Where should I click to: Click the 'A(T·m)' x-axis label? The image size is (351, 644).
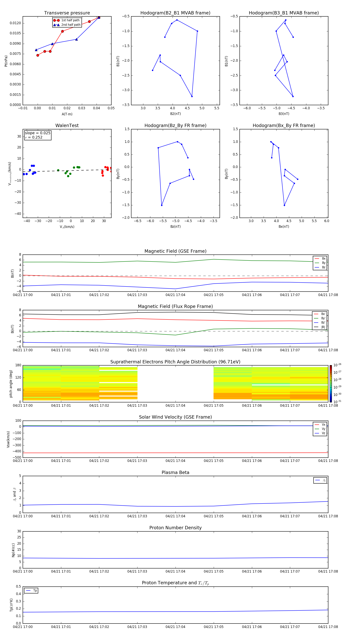pos(67,114)
